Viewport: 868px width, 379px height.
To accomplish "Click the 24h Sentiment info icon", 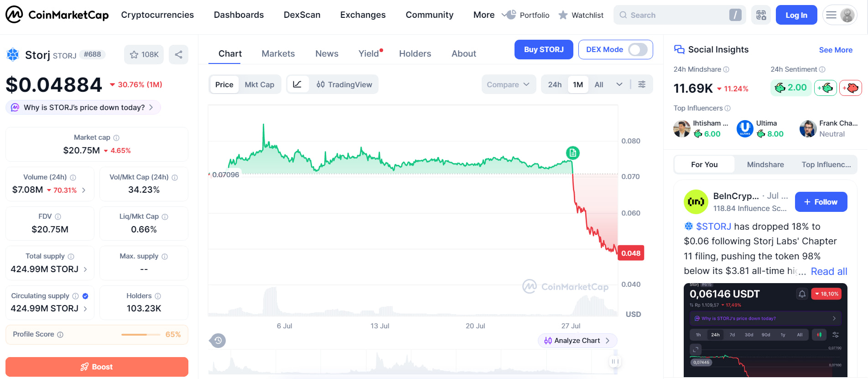I will pyautogui.click(x=822, y=69).
